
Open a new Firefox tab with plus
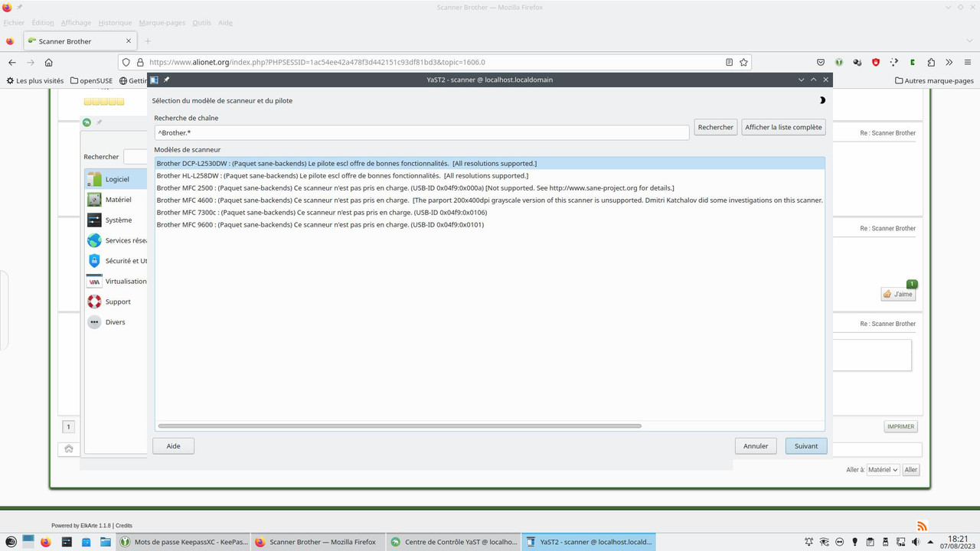pos(148,41)
